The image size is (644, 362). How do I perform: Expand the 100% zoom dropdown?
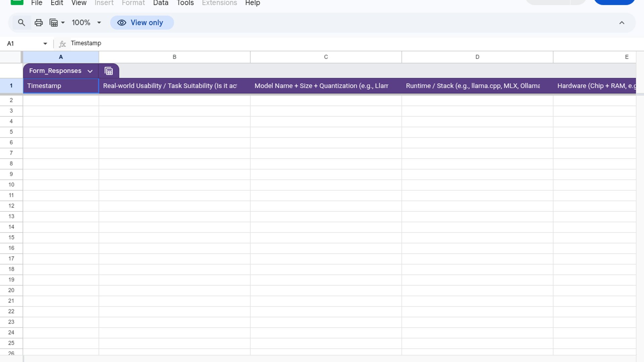click(x=99, y=23)
